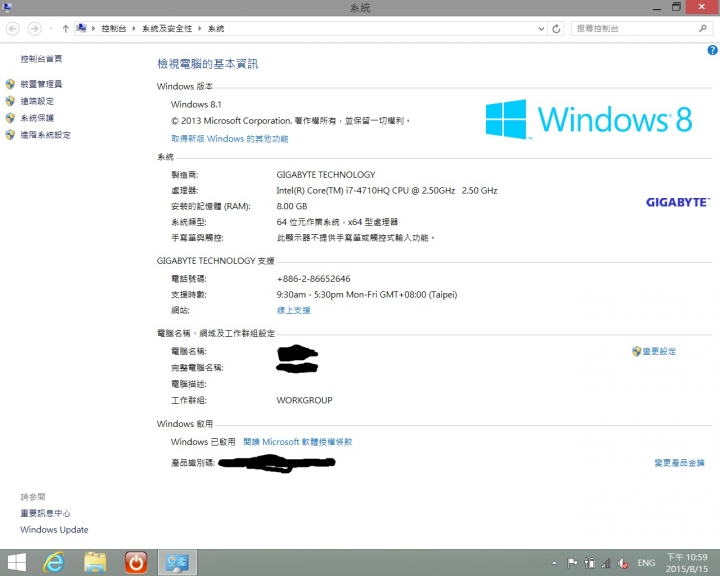This screenshot has height=576, width=720.
Task: Click the Windows 8 logo
Action: 589,119
